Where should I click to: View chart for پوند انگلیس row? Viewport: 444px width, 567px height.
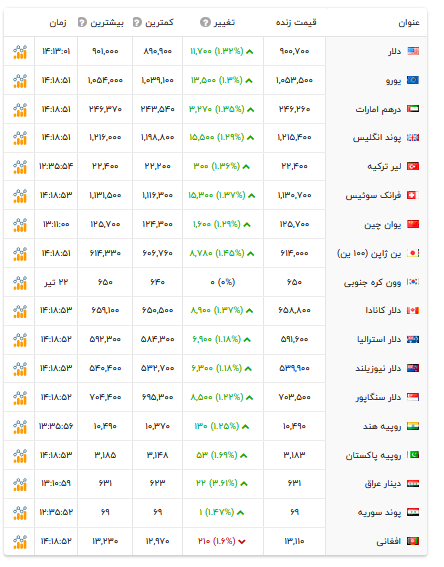(x=20, y=138)
